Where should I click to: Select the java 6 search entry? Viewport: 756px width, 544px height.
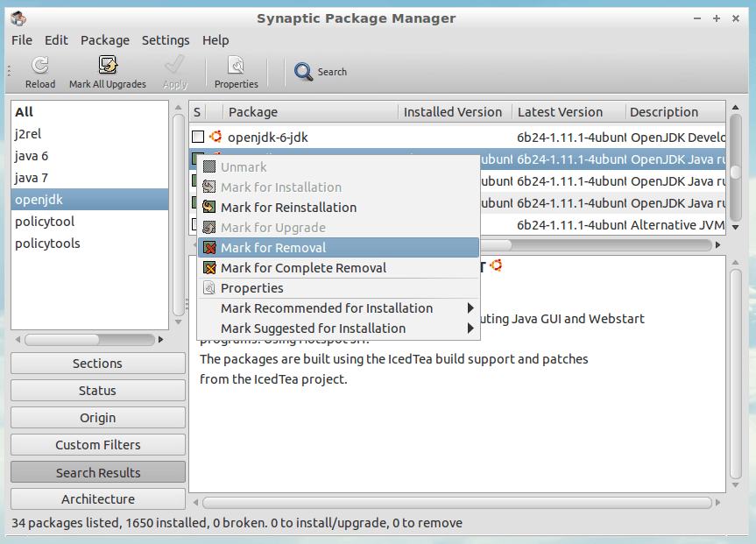coord(89,156)
